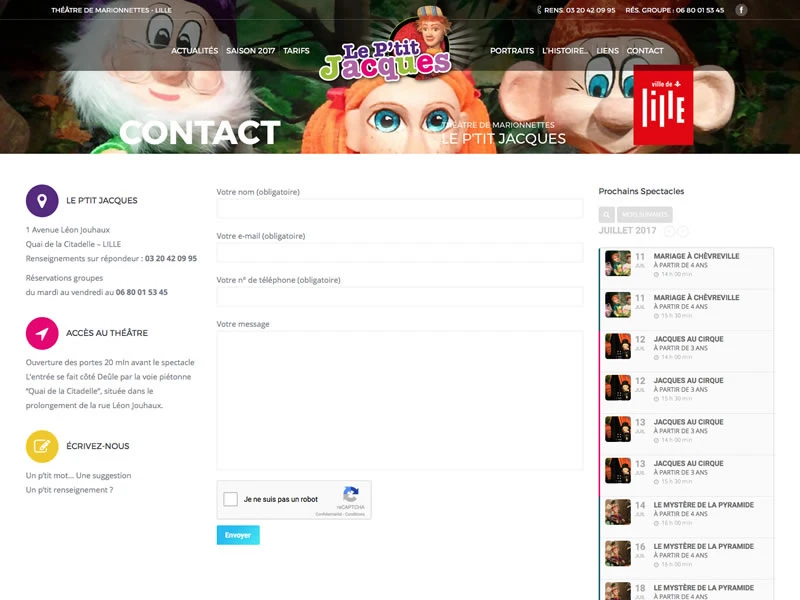
Task: Click 'Rés. groupe : 06 80 01 53 45' in top bar
Action: 674,10
